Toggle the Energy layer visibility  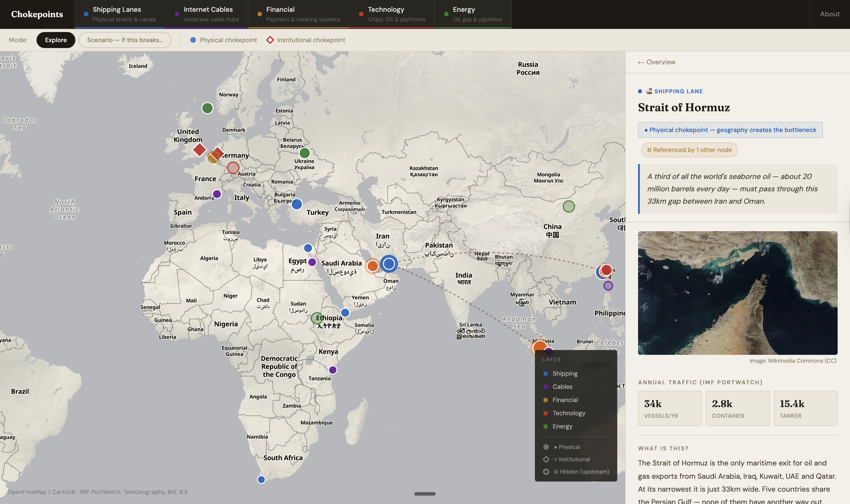(x=562, y=426)
